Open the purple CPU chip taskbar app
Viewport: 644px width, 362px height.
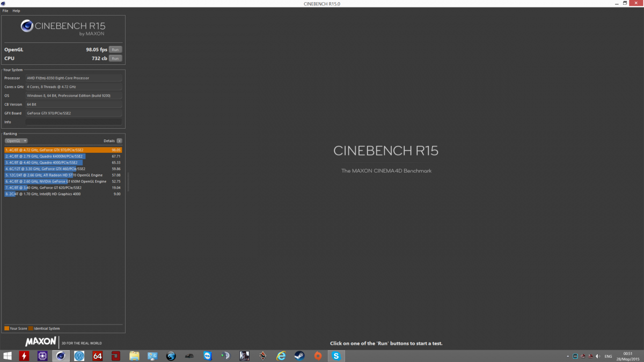[42, 356]
